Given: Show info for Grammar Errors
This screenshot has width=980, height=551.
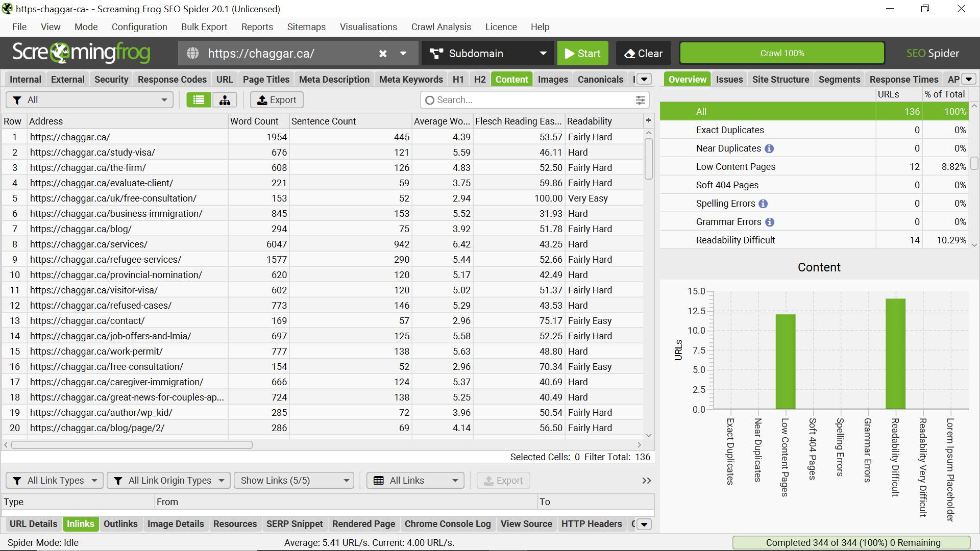Looking at the screenshot, I should (x=770, y=222).
